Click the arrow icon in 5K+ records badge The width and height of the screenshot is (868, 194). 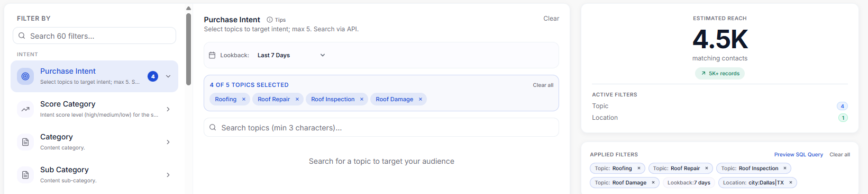click(x=703, y=74)
